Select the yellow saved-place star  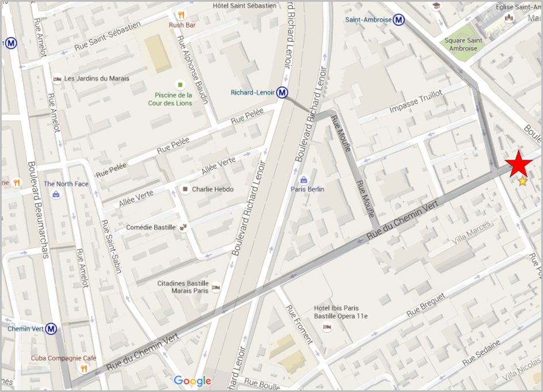pos(522,181)
